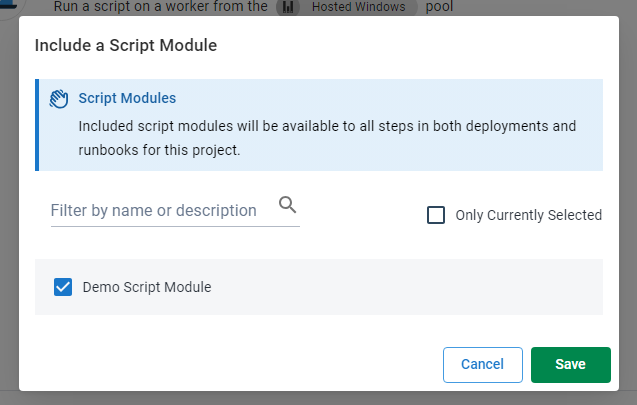Click the word pool after Hosted Windows
Image resolution: width=637 pixels, height=405 pixels.
tap(439, 7)
